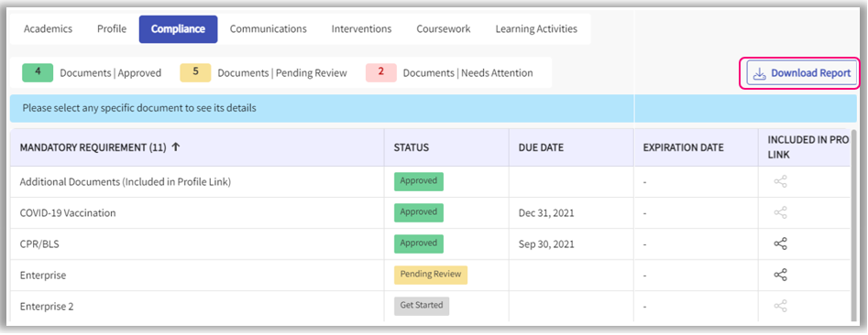The height and width of the screenshot is (335, 868).
Task: Click share icon in Additional Documents row
Action: click(781, 181)
